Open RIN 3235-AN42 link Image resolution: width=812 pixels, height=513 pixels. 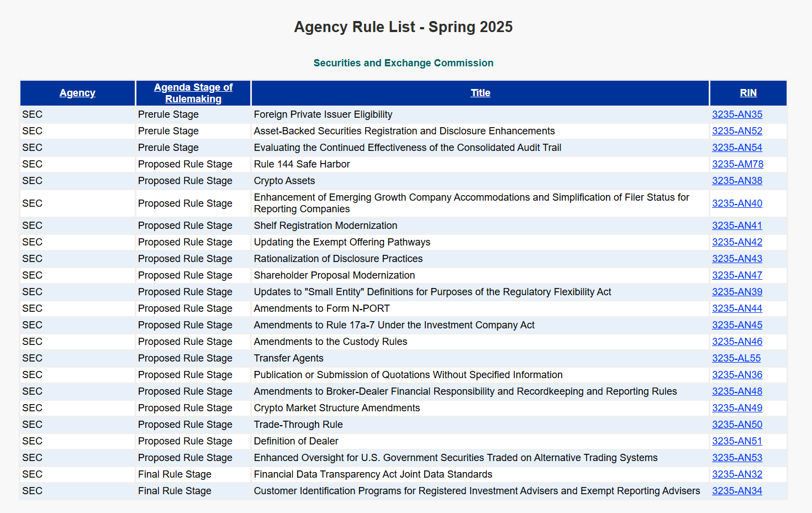[x=737, y=242]
